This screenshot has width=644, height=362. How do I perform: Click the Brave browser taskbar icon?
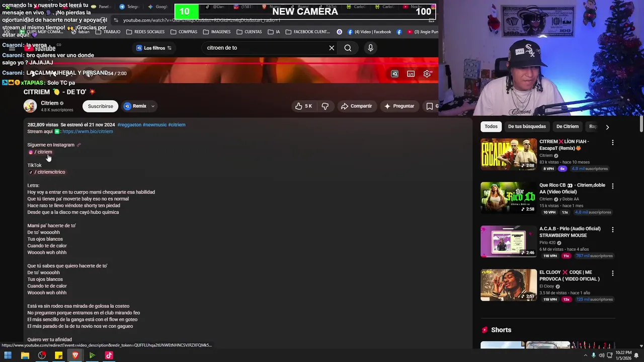[75, 355]
